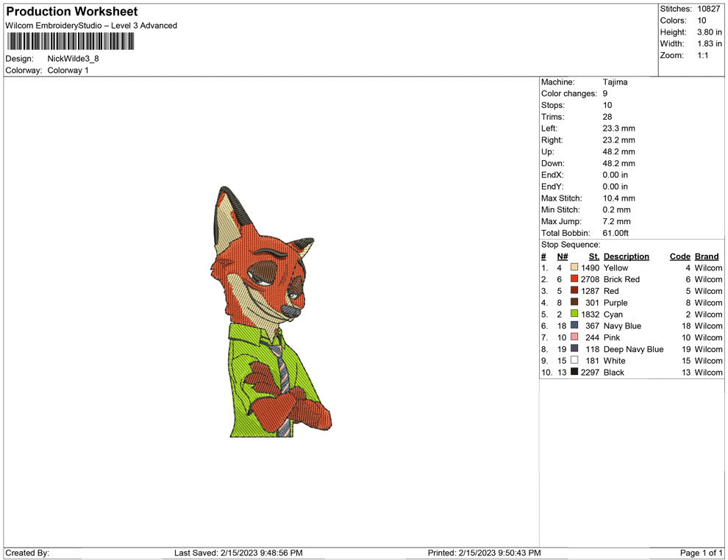Select the Deep Navy Blue thread swatch

(x=574, y=348)
